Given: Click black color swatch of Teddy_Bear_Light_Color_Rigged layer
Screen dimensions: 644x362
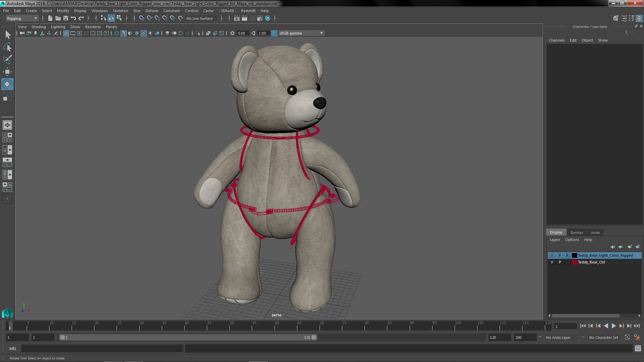Looking at the screenshot, I should tap(575, 255).
